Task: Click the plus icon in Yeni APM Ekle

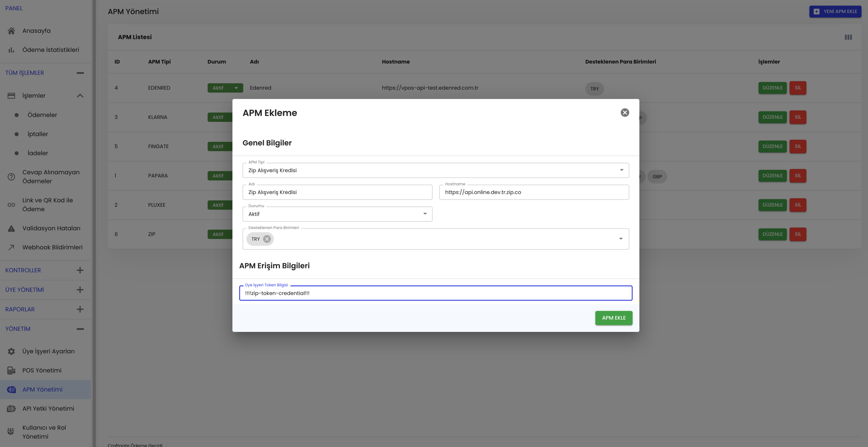Action: point(817,11)
